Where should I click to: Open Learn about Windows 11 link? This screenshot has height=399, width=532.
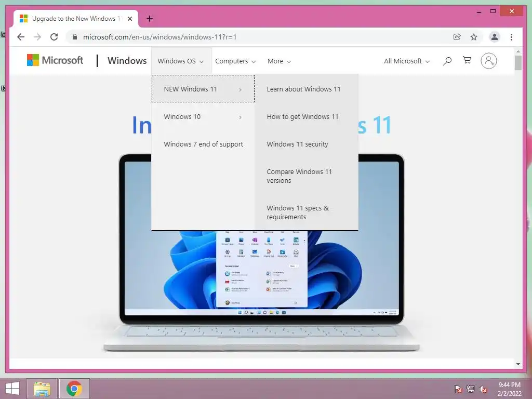303,89
